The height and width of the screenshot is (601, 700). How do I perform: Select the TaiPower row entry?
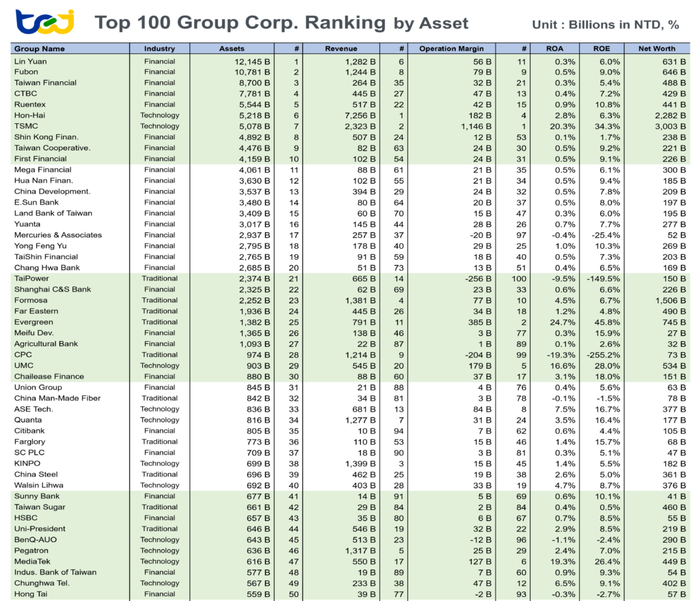(x=31, y=278)
